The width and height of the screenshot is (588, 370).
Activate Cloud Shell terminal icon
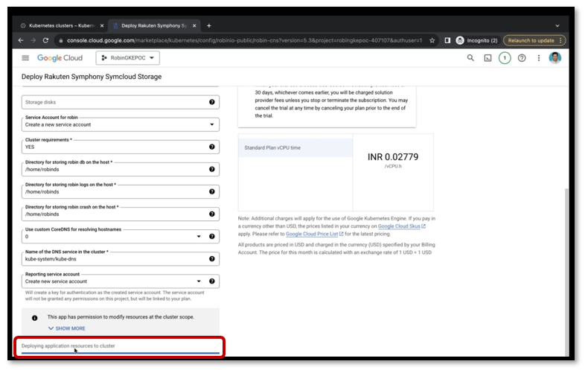pyautogui.click(x=488, y=58)
